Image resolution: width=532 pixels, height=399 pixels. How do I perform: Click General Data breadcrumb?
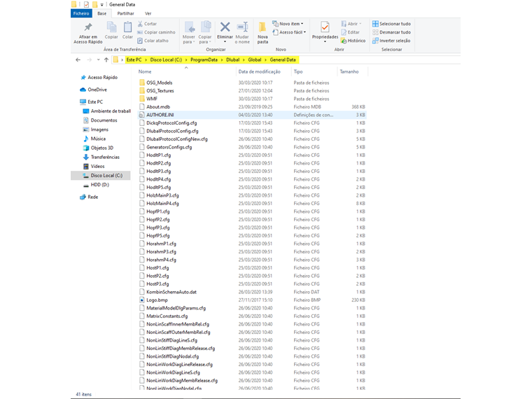point(283,59)
